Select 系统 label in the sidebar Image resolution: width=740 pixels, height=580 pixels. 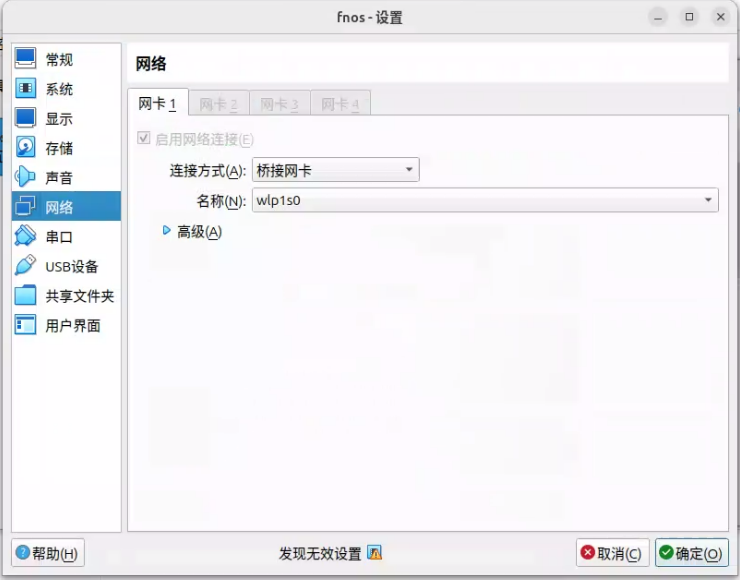pos(59,89)
